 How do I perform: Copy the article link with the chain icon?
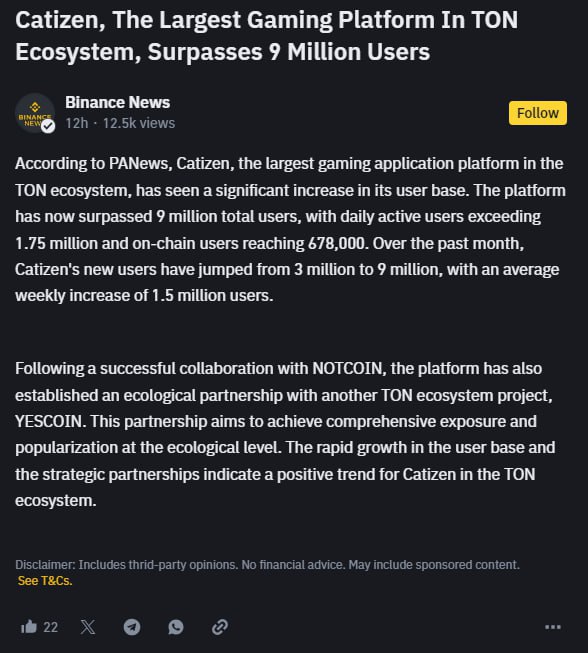pyautogui.click(x=220, y=627)
